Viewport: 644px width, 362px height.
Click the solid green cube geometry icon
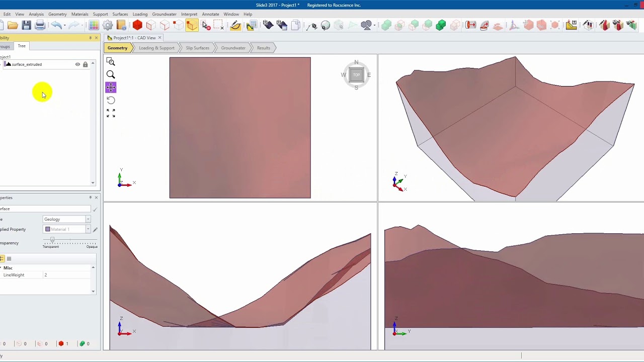coord(441,25)
